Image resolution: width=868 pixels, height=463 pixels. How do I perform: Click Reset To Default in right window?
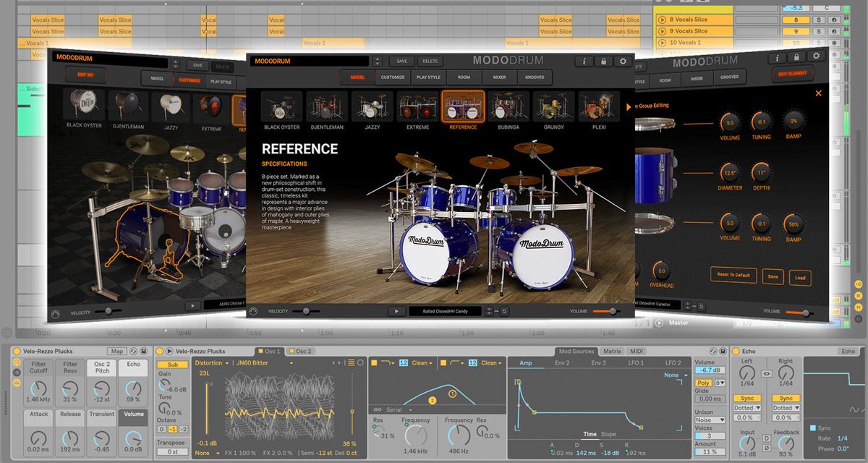(x=733, y=276)
